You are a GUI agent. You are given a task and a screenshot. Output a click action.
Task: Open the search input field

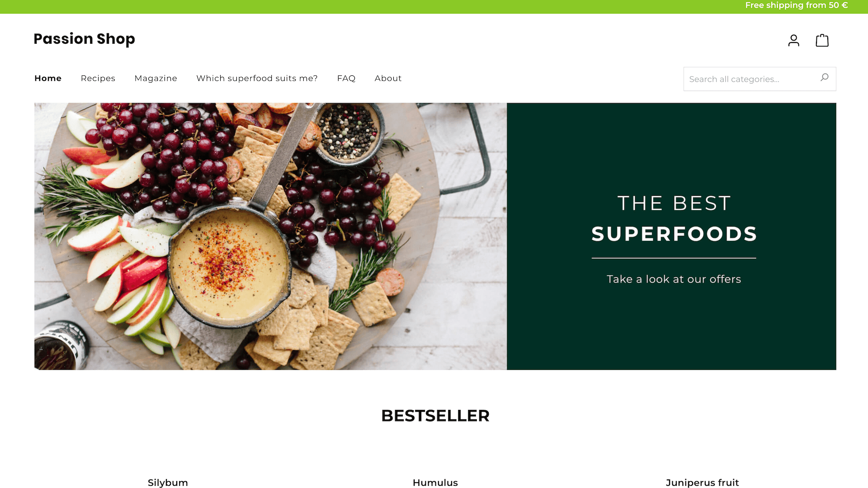point(751,79)
